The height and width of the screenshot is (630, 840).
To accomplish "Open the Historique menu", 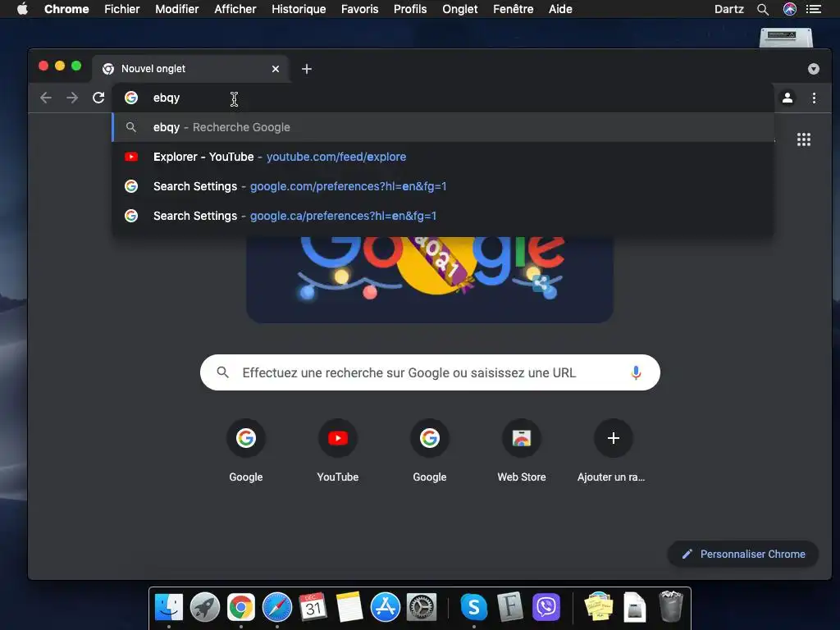I will tap(299, 8).
